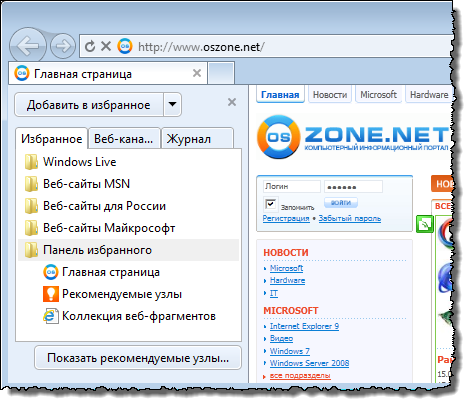Collapse the Панель избранного folder
Viewport: 472px width, 406px height.
tap(129, 250)
